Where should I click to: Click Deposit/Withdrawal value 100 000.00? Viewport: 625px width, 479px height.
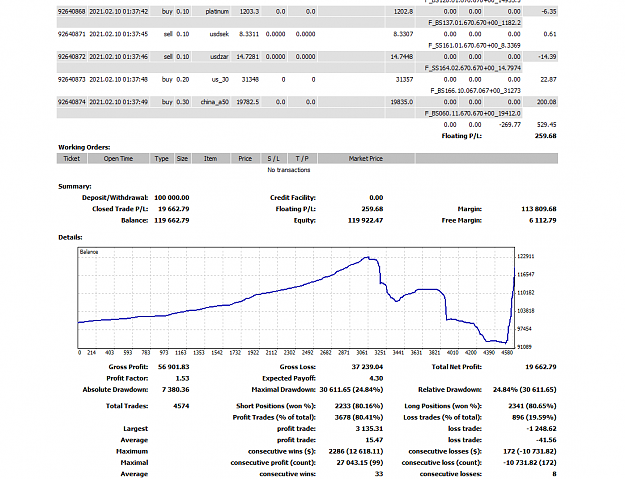[172, 198]
